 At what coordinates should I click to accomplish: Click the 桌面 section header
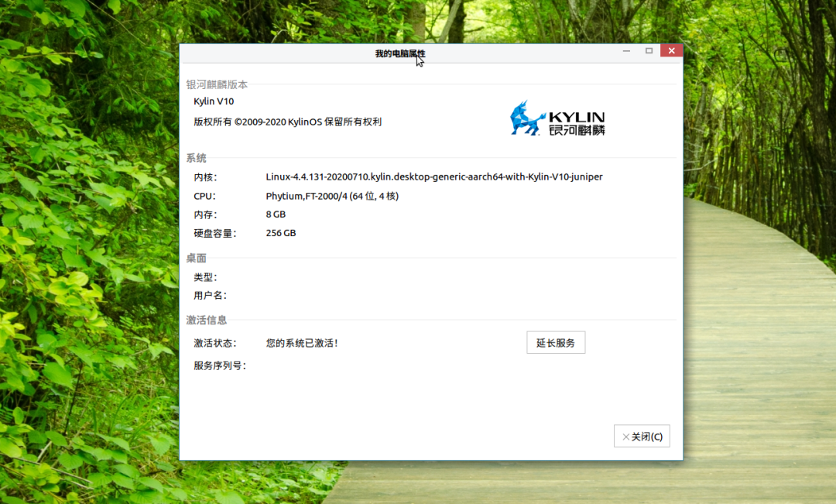coord(196,258)
